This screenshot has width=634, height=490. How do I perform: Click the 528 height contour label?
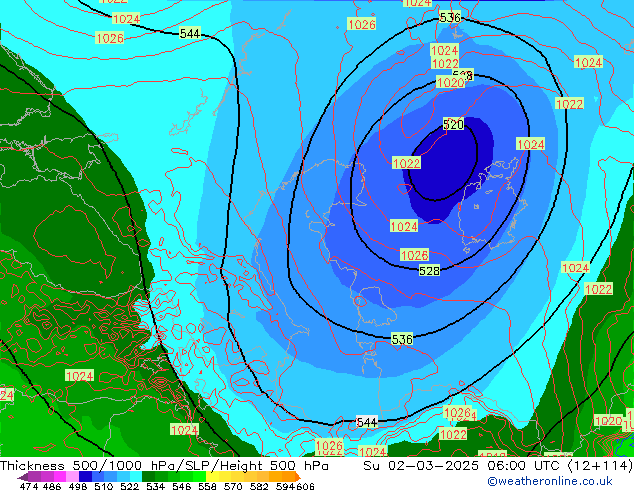coord(429,271)
